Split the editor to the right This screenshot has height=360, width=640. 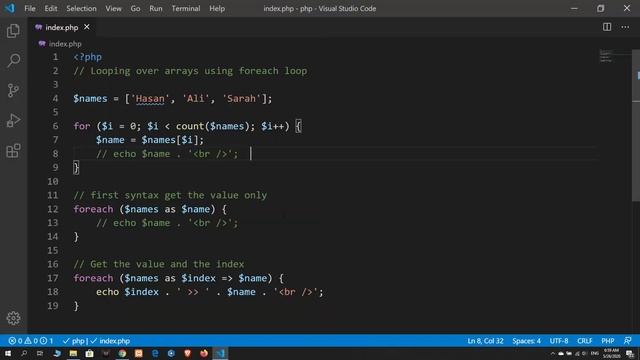[607, 27]
